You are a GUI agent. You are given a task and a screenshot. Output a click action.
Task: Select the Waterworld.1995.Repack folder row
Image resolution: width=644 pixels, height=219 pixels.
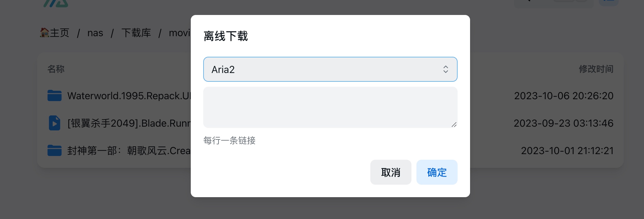125,95
